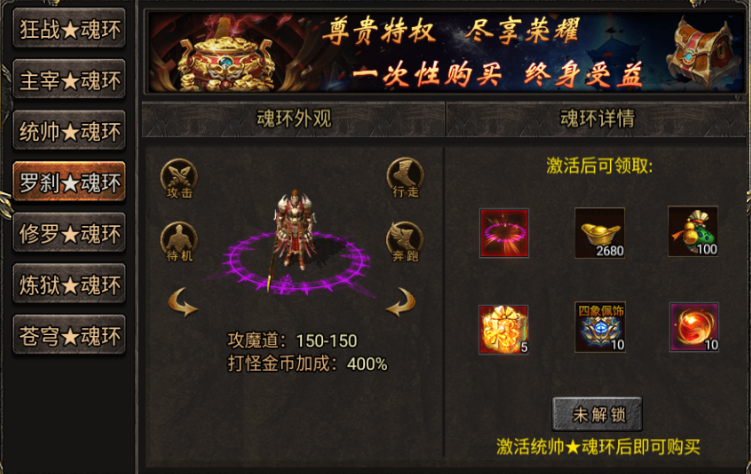Select the 炼狱★魂环 tab
Viewport: 751px width, 474px height.
(69, 284)
